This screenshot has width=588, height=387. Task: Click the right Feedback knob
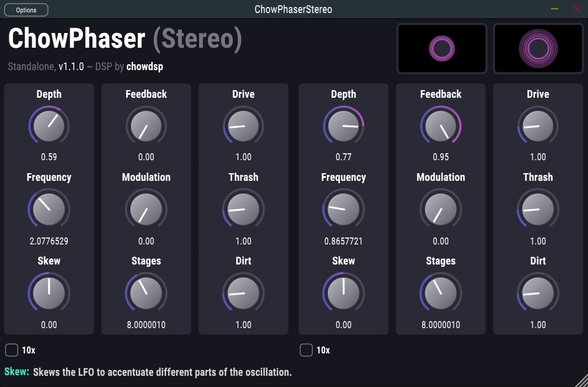pyautogui.click(x=441, y=125)
